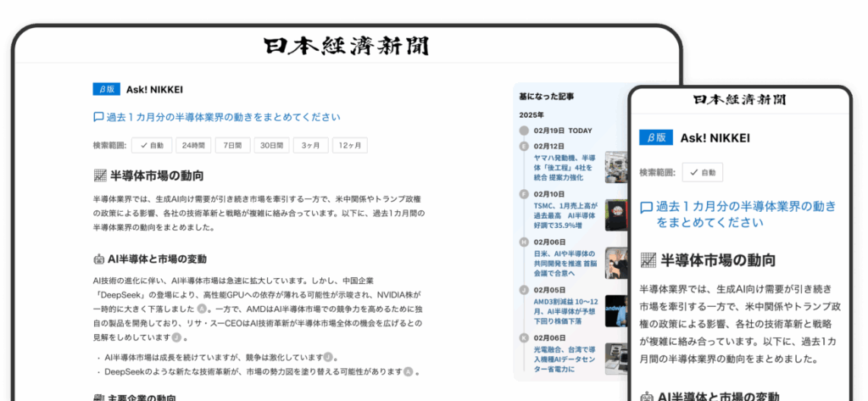
Task: Click the thumbnail of the 日米 共同開発 article
Action: click(616, 263)
